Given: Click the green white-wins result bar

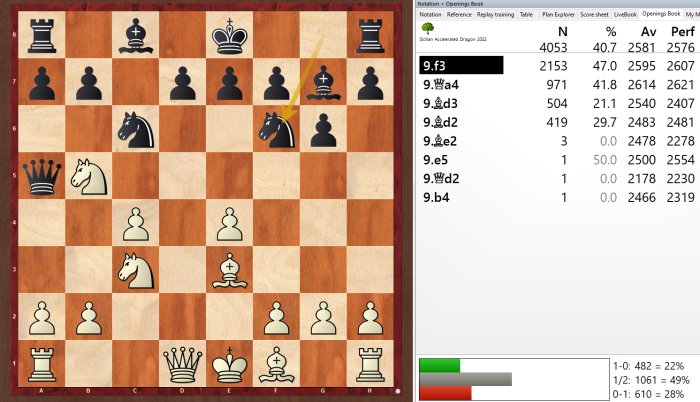Looking at the screenshot, I should [x=439, y=365].
